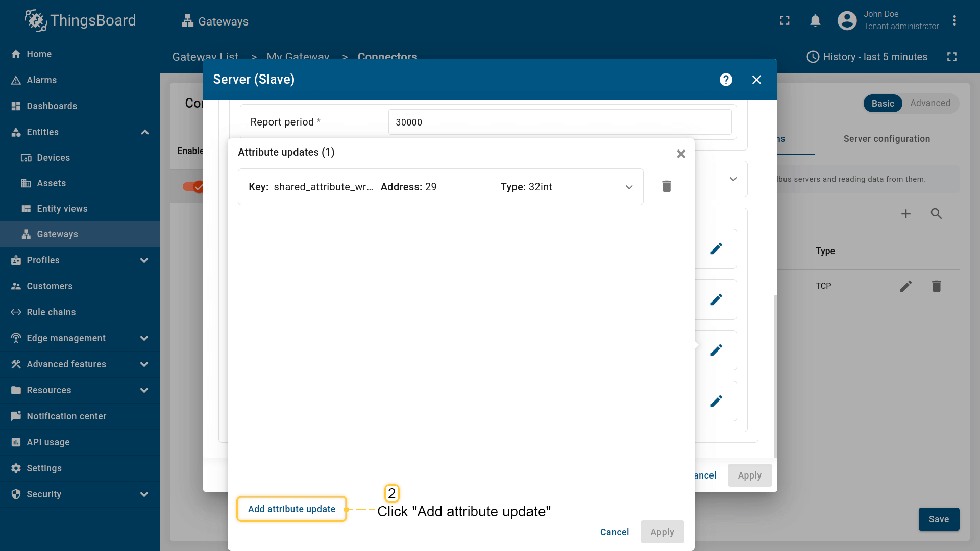Click the top pencil edit icon
980x551 pixels.
[716, 248]
